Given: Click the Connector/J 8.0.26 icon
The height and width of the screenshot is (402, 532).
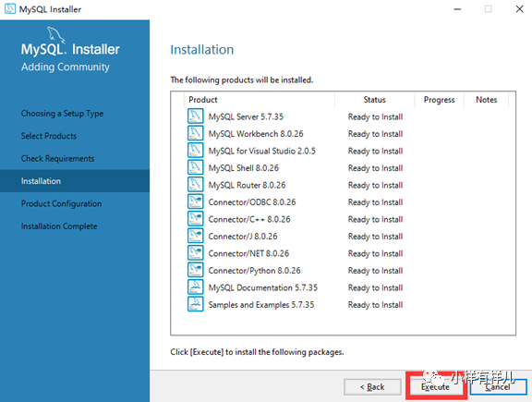Looking at the screenshot, I should click(x=196, y=236).
